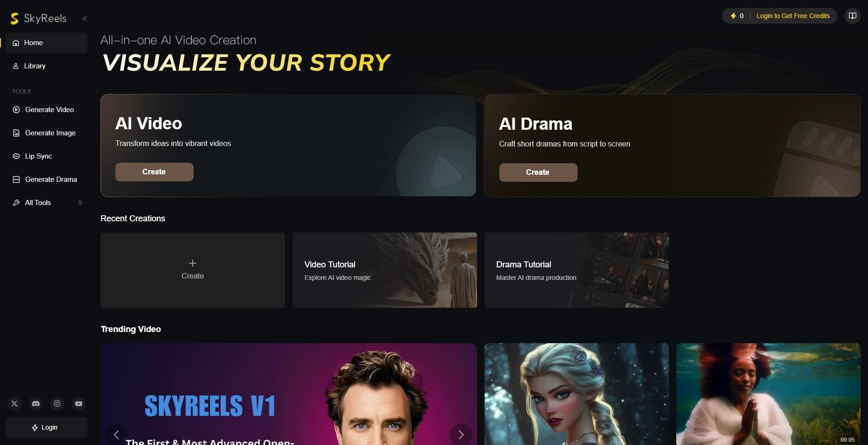Viewport: 868px width, 445px height.
Task: Open the Instagram social icon
Action: 57,404
